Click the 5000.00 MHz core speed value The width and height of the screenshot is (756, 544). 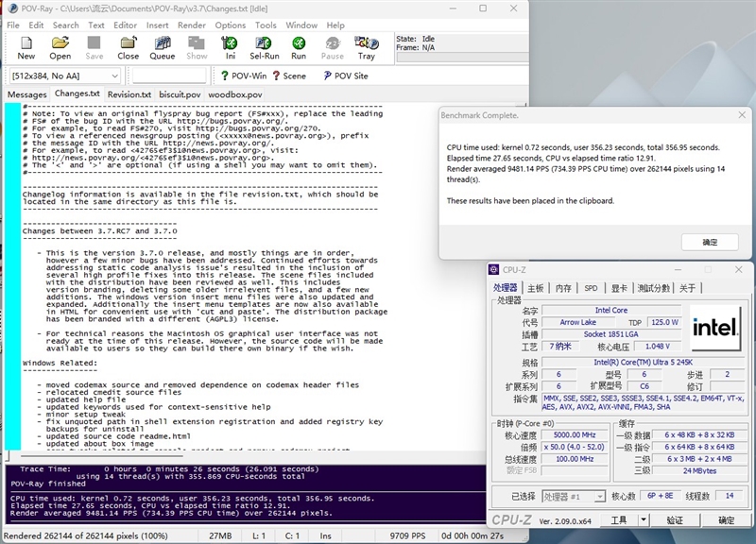pos(575,434)
